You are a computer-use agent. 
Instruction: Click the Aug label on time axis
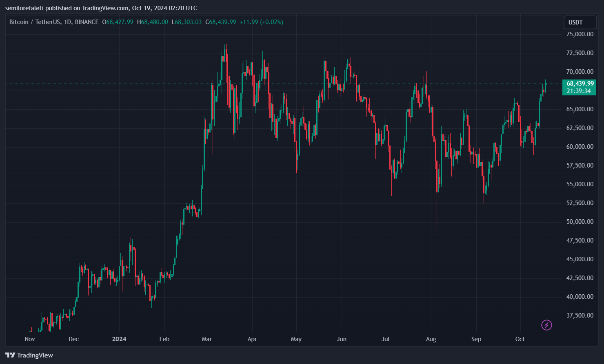point(431,339)
